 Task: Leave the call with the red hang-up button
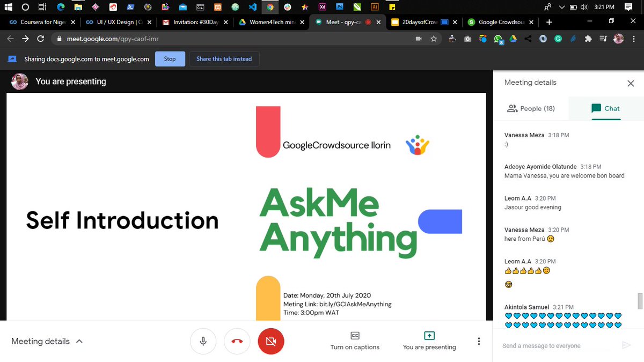[237, 341]
